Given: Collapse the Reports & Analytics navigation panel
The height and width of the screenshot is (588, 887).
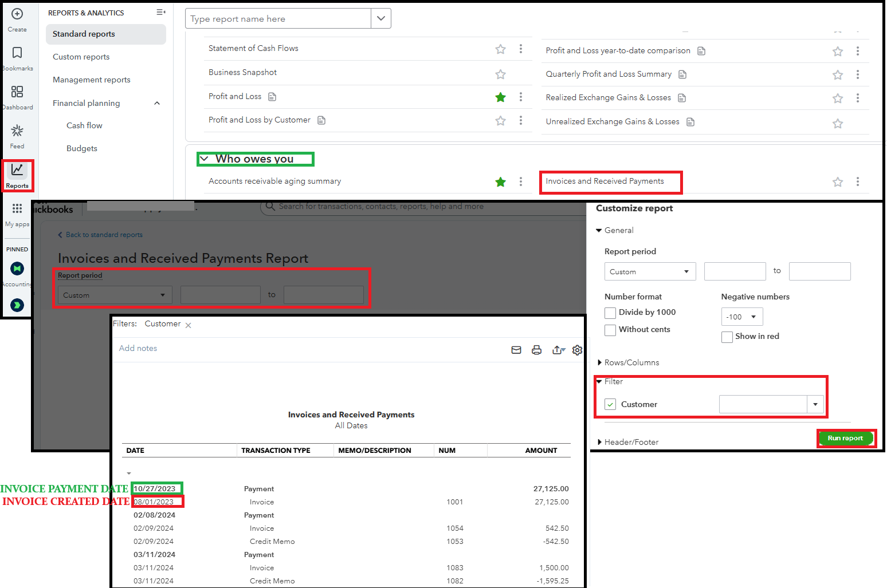Looking at the screenshot, I should 161,12.
